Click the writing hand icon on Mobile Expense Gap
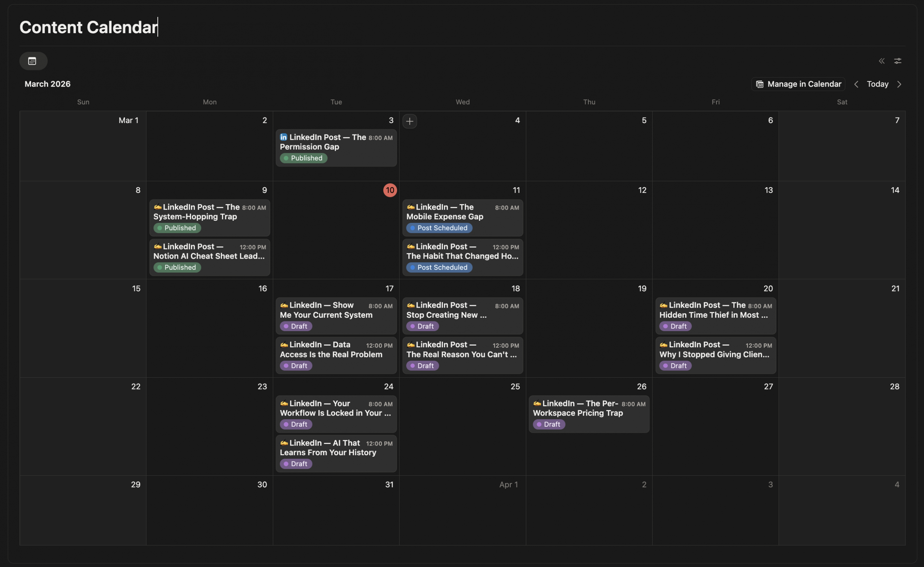924x567 pixels. (410, 207)
